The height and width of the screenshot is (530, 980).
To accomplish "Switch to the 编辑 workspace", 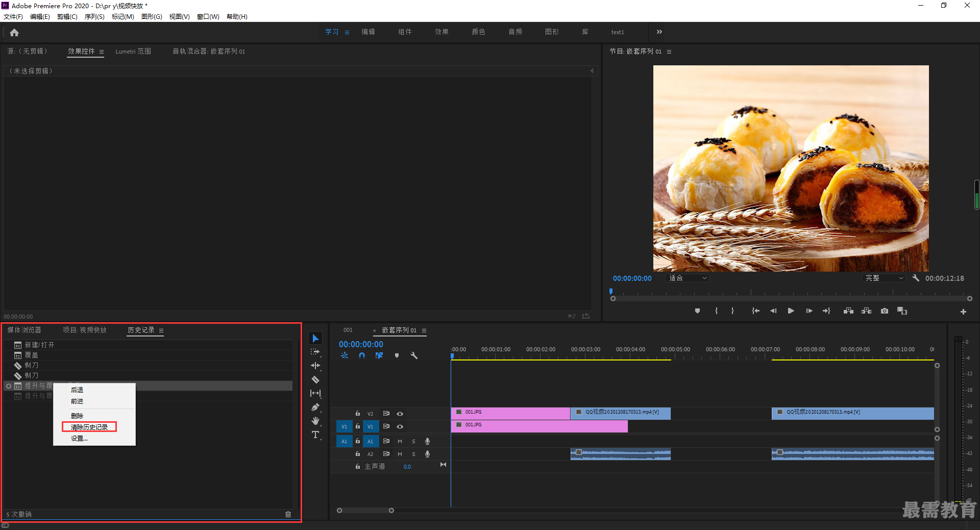I will point(368,32).
